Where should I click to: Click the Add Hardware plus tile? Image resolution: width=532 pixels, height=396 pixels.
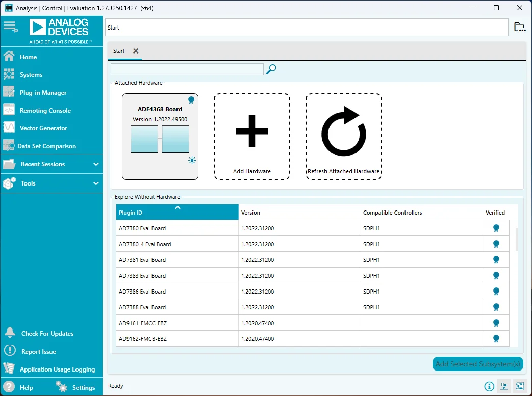(x=252, y=136)
